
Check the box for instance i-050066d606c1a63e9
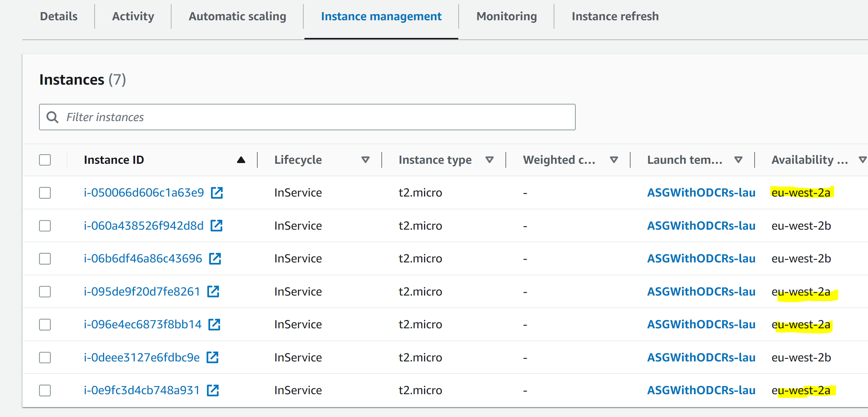tap(45, 192)
